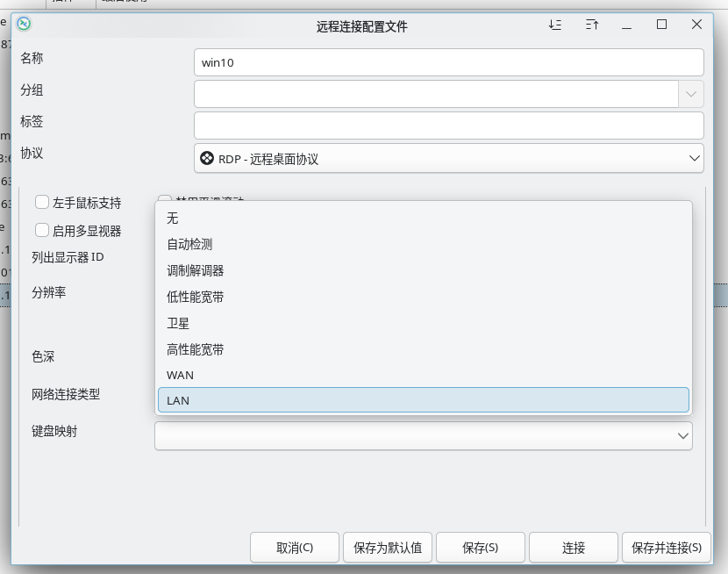
Task: Pick the 高性能宽带 option
Action: coord(423,349)
